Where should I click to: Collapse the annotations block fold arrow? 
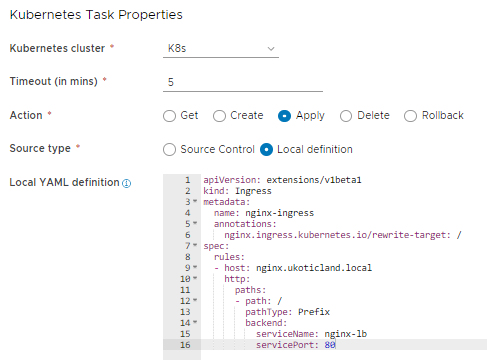click(x=195, y=223)
